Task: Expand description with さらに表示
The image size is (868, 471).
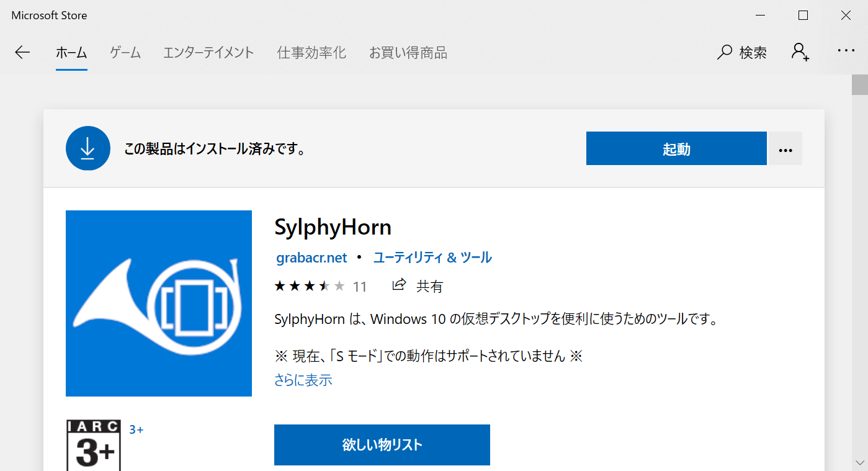Action: coord(303,380)
